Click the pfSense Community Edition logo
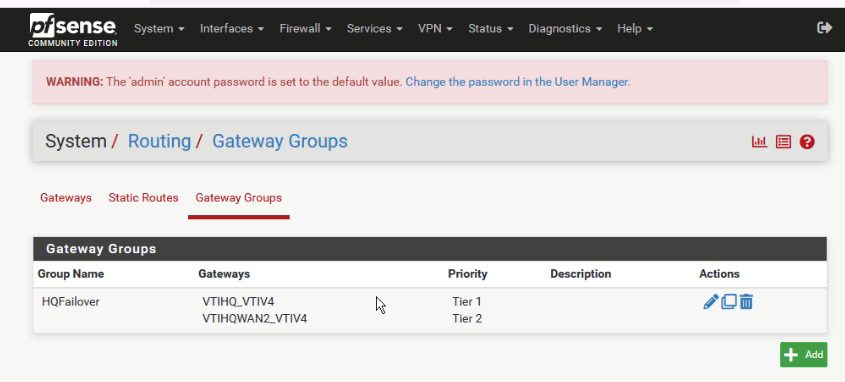This screenshot has width=845, height=382. tap(73, 30)
